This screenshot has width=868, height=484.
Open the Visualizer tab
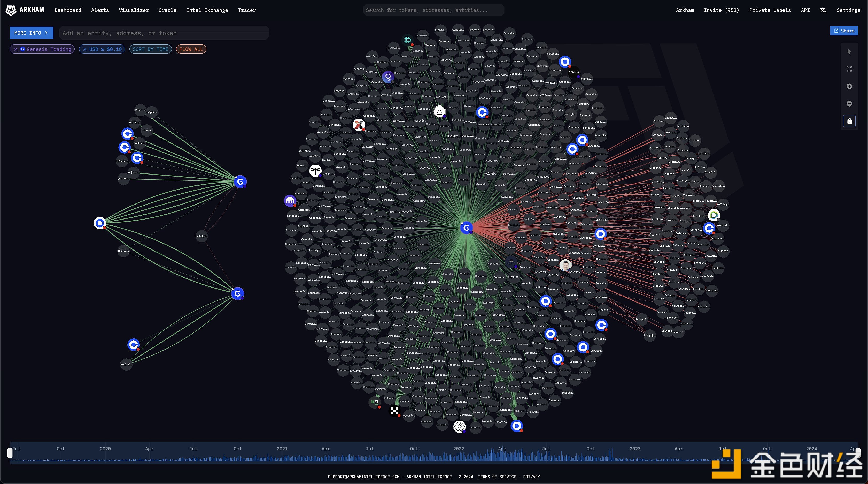coord(134,10)
